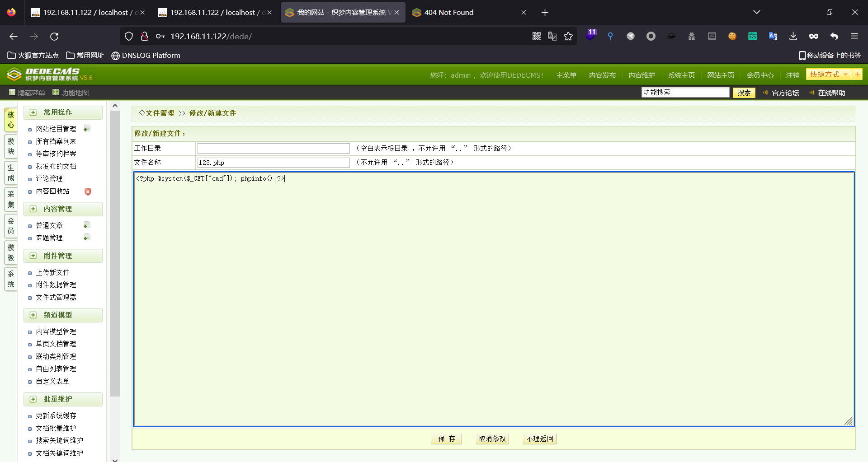Switch to the 生成 vertical tab
Viewport: 868px width, 462px height.
tap(11, 173)
